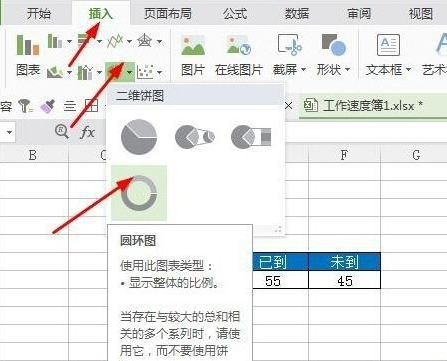Choose the basic 2D pie chart
The image size is (447, 361).
point(139,136)
